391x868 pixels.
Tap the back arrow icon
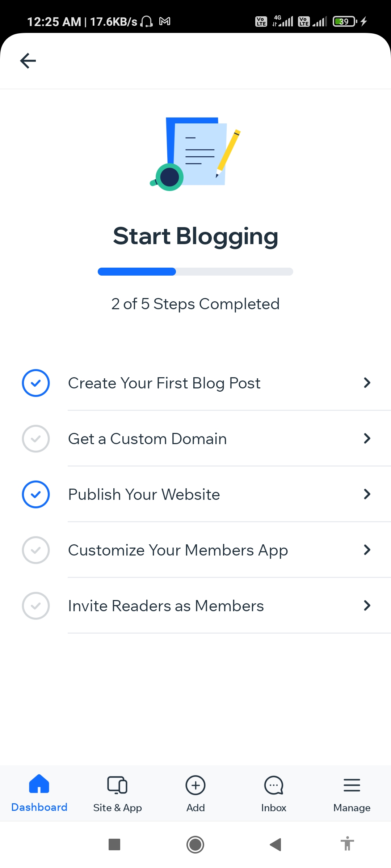point(28,61)
